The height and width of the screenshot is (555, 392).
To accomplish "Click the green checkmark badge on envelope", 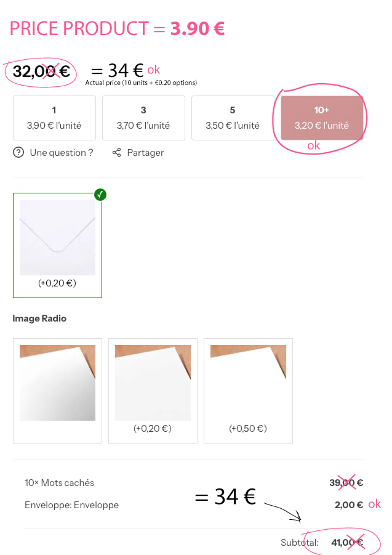I will 101,195.
